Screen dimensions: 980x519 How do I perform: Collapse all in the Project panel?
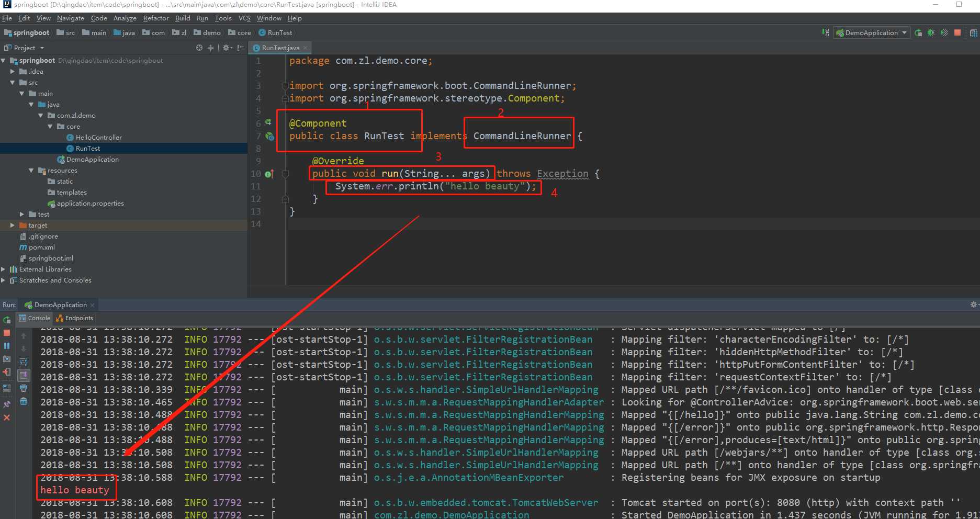(210, 48)
